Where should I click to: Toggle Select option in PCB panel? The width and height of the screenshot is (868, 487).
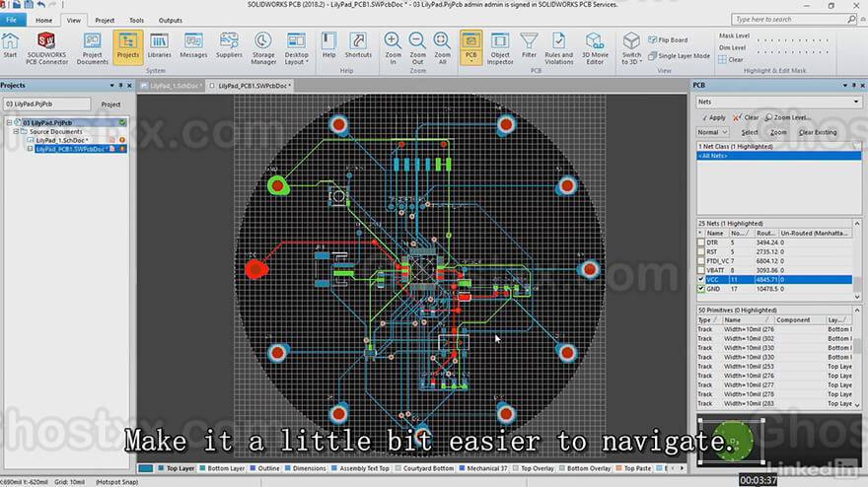coord(749,132)
